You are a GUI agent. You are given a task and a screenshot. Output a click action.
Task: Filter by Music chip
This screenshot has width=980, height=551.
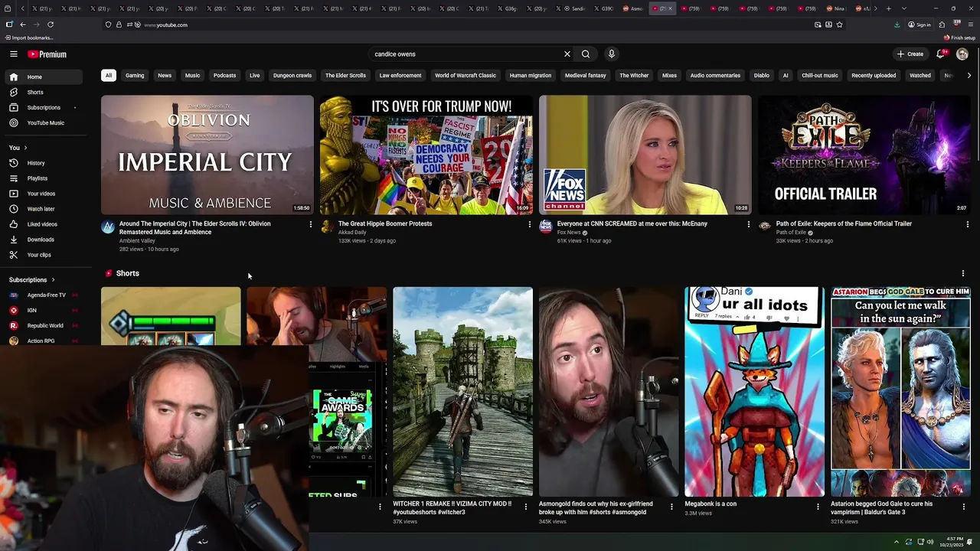[x=192, y=76]
